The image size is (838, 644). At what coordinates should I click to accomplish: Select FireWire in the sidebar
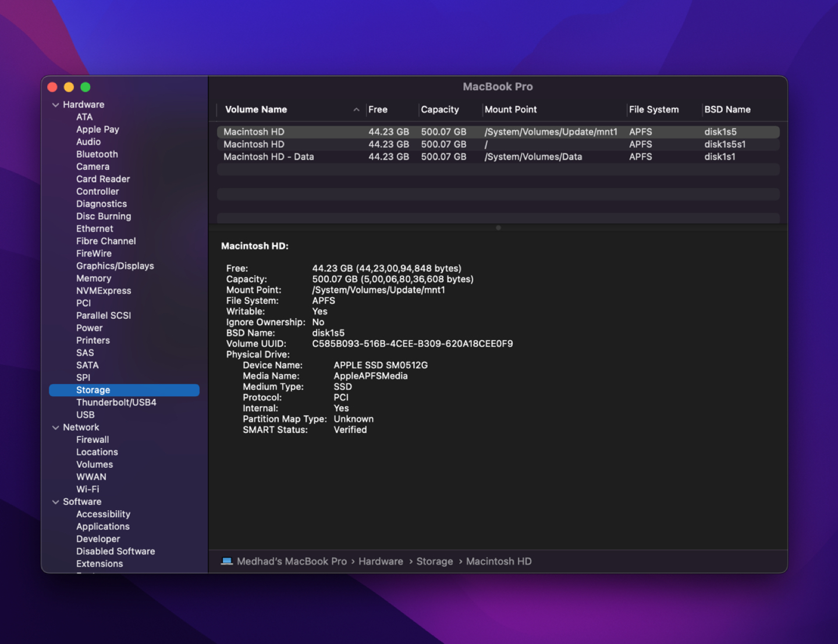(94, 254)
